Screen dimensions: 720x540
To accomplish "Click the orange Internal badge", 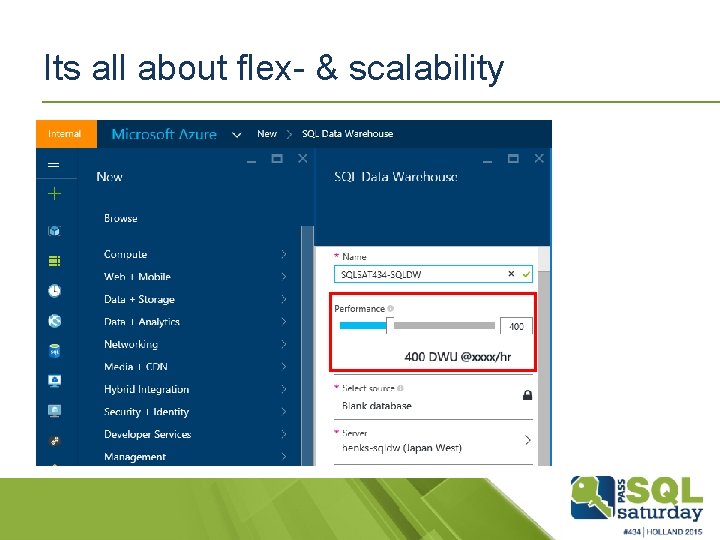I will tap(67, 134).
